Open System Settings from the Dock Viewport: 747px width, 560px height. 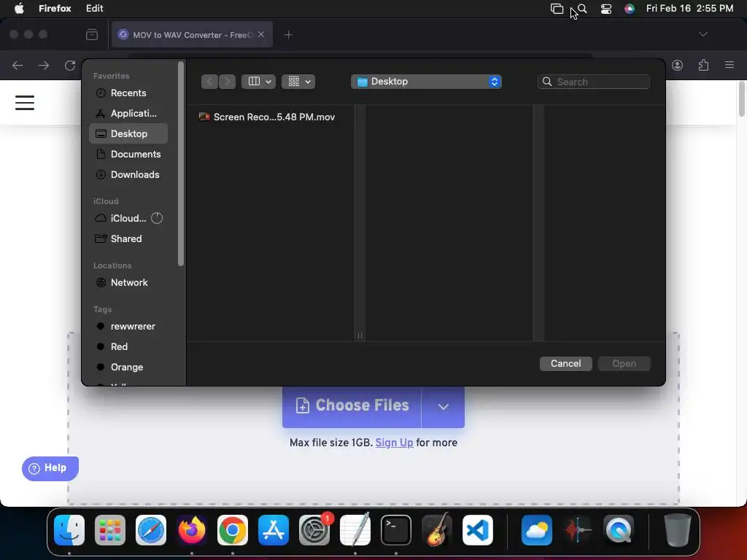[x=314, y=530]
